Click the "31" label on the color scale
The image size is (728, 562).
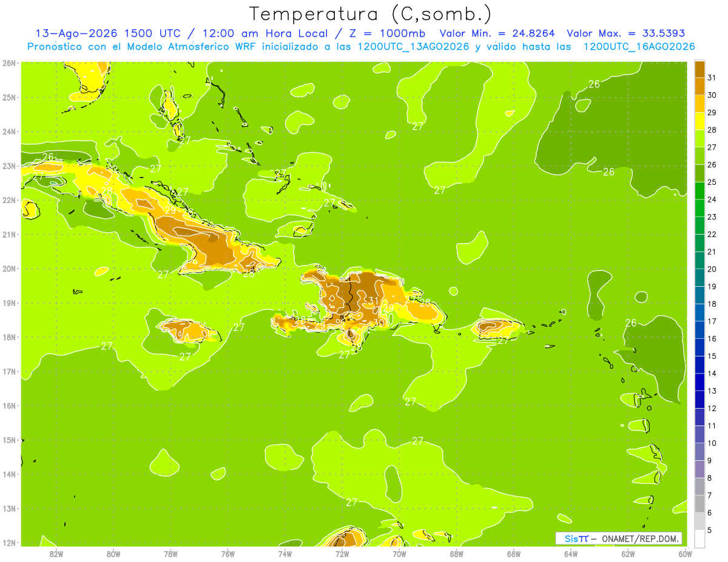tap(712, 78)
